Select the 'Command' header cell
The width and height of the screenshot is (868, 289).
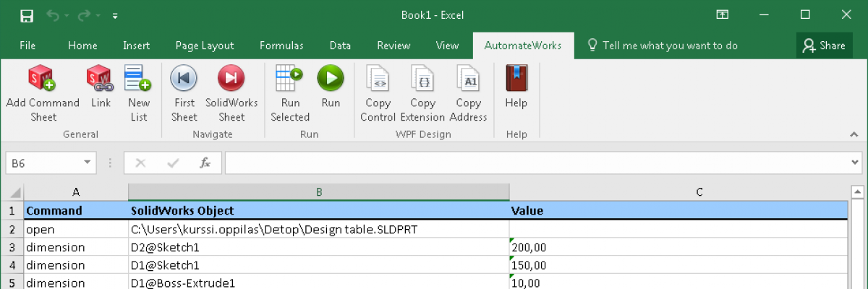point(76,211)
